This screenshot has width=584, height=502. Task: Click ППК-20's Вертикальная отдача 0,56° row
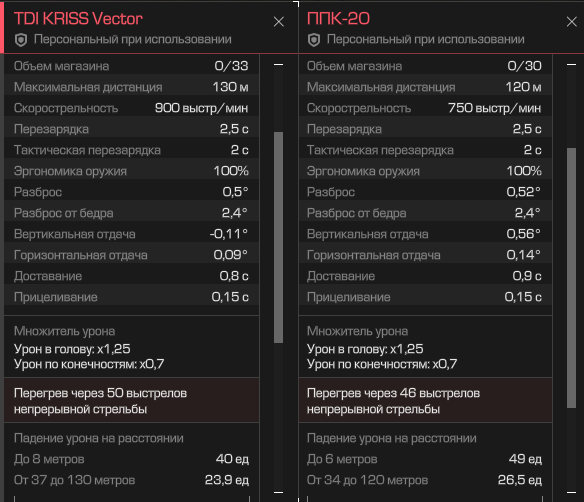(x=425, y=234)
